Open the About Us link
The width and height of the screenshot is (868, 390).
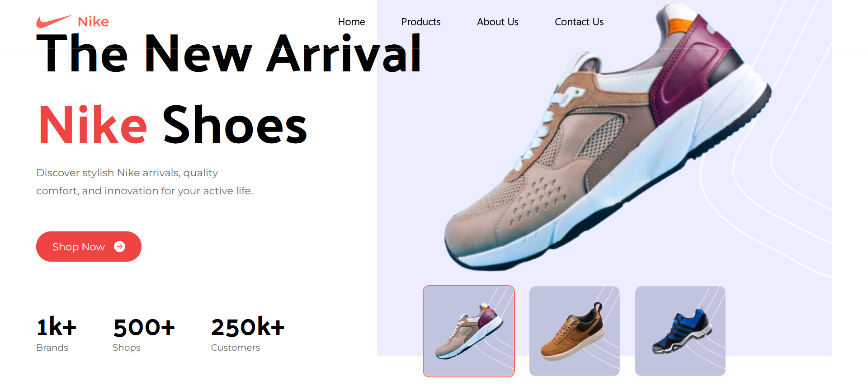click(x=497, y=22)
